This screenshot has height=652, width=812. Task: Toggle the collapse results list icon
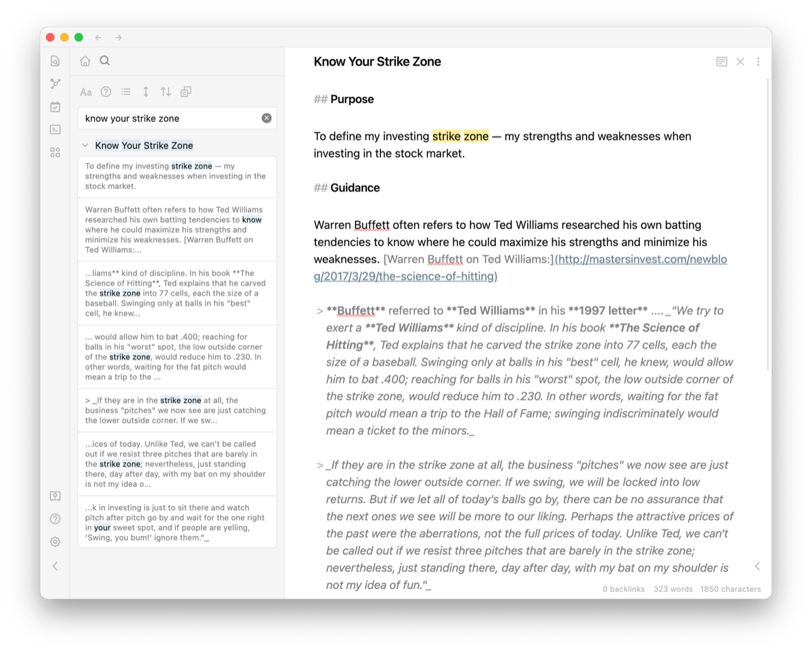pyautogui.click(x=126, y=92)
